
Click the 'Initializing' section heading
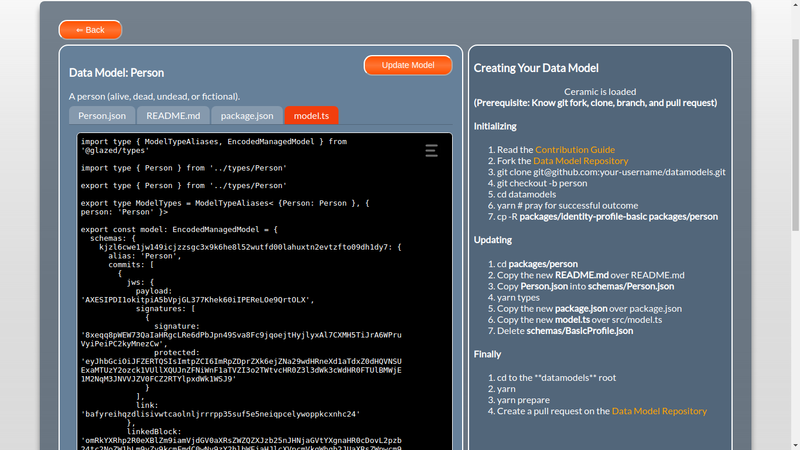[495, 126]
